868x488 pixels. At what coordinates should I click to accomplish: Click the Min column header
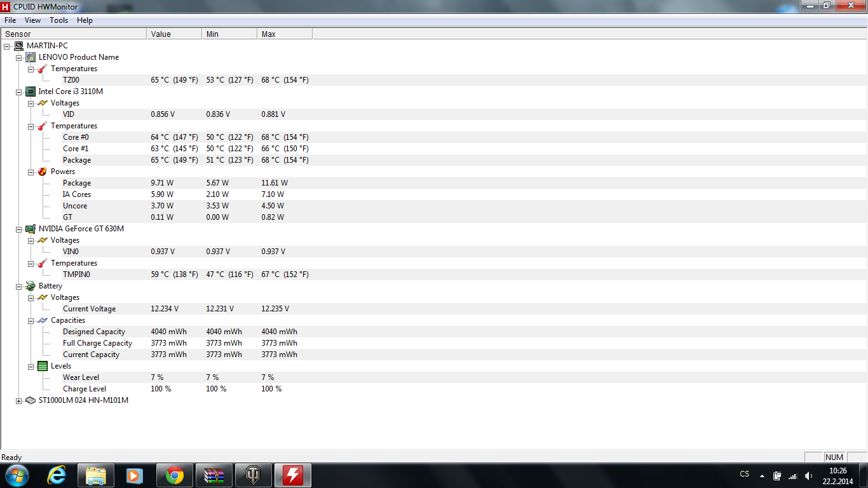229,34
